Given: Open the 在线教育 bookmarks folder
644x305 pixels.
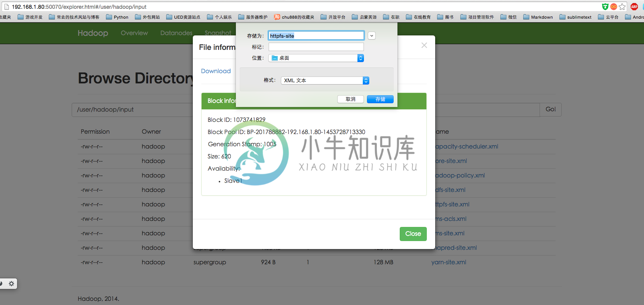Looking at the screenshot, I should click(x=418, y=17).
